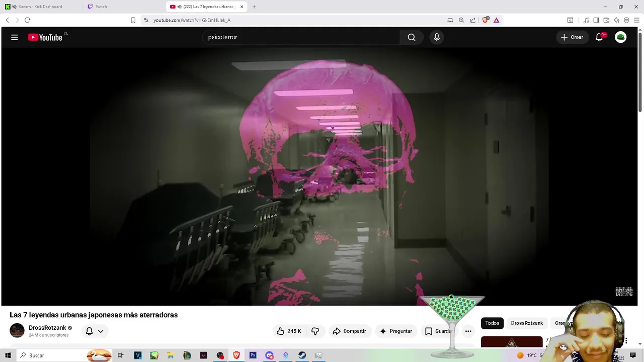Click the search magnifier button
This screenshot has height=362, width=644.
412,37
